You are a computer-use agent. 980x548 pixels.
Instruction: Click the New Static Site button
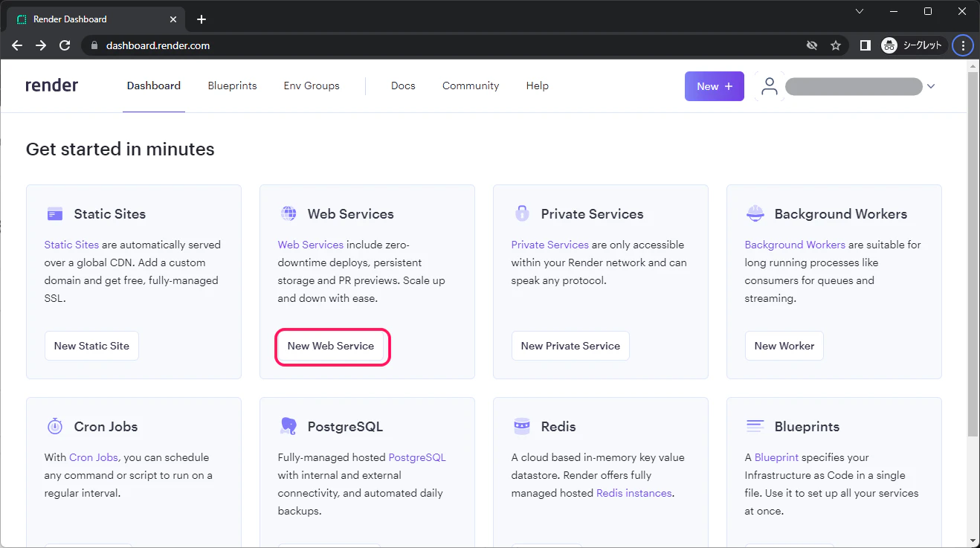tap(91, 346)
